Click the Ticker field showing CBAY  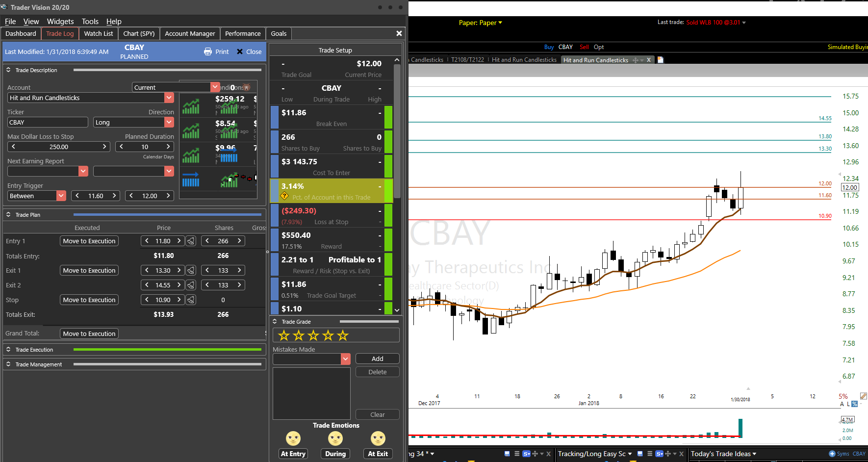pos(47,122)
